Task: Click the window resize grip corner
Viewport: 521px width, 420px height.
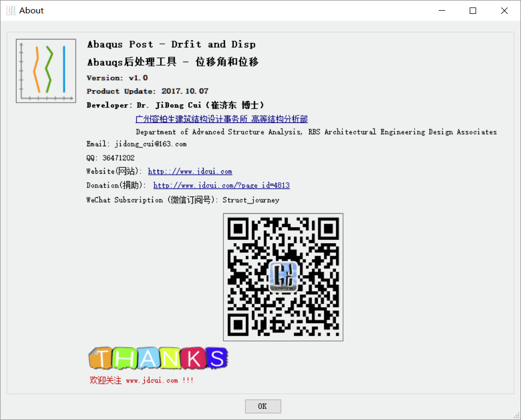Action: pos(517,416)
